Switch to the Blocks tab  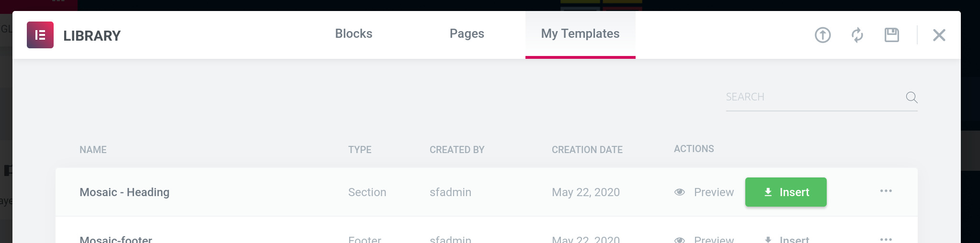[353, 34]
